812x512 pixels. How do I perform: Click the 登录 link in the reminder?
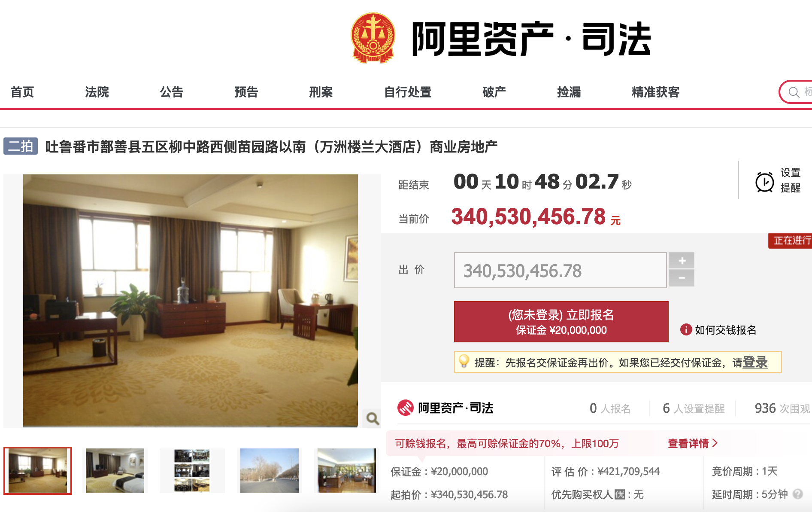[x=755, y=362]
